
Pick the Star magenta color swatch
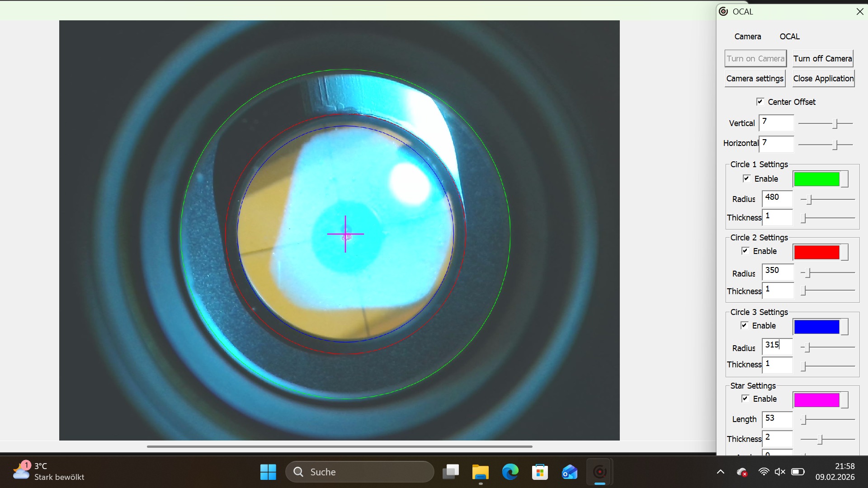816,400
